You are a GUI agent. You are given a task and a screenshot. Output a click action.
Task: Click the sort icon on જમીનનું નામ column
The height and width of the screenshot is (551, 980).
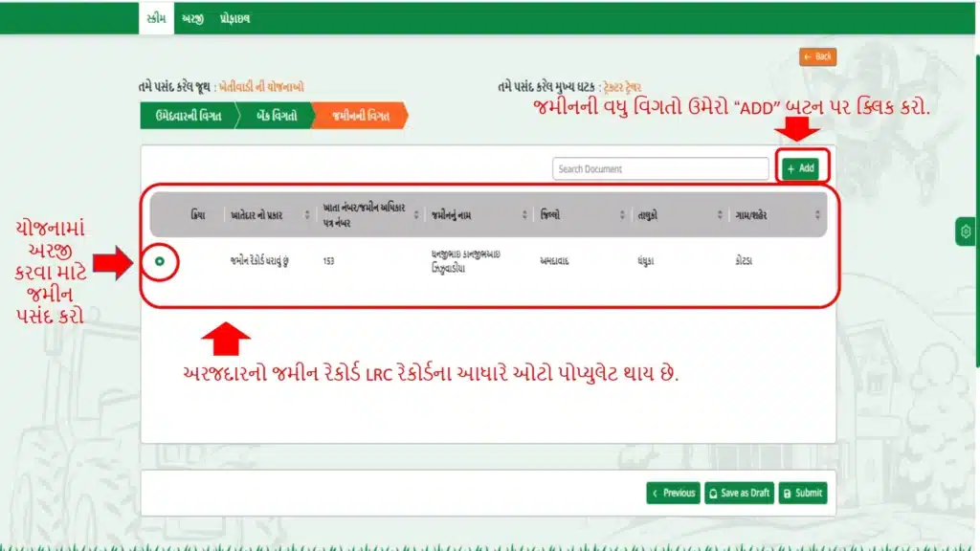point(524,214)
